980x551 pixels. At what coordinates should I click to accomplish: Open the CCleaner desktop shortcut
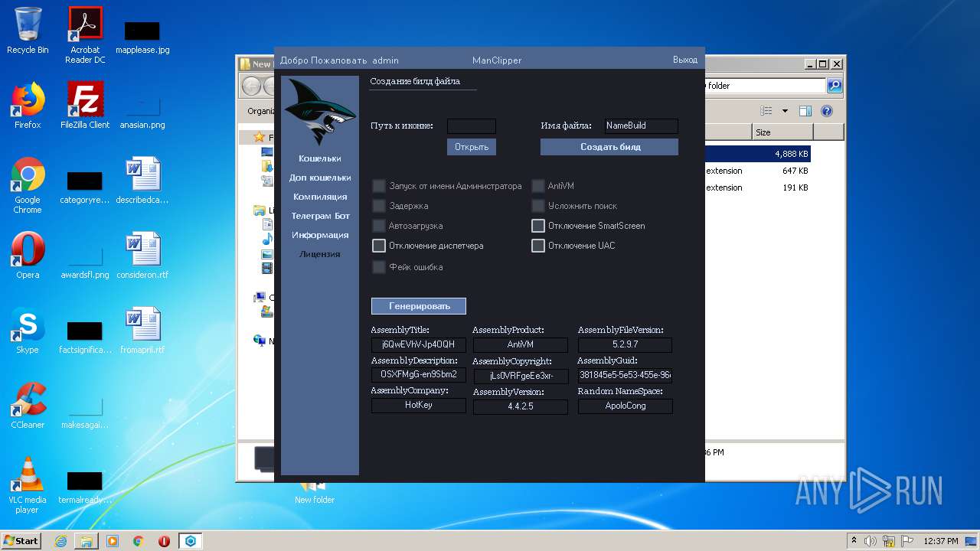tap(28, 406)
